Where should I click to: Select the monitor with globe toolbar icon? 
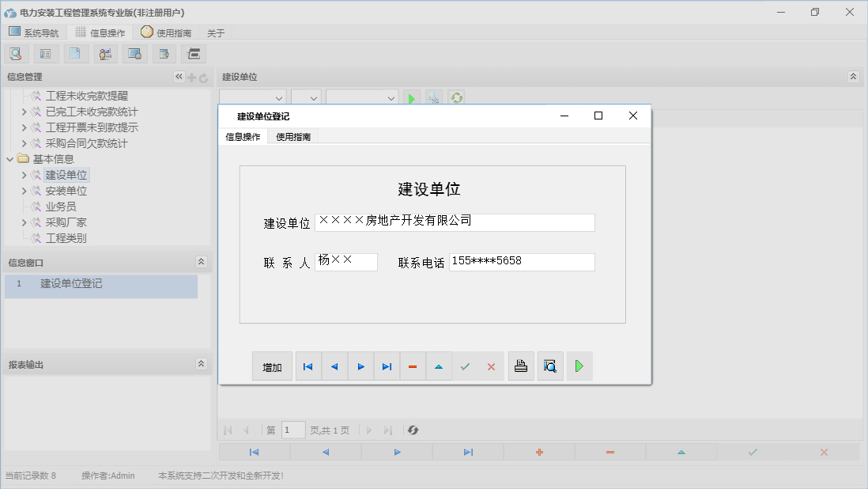pos(134,53)
